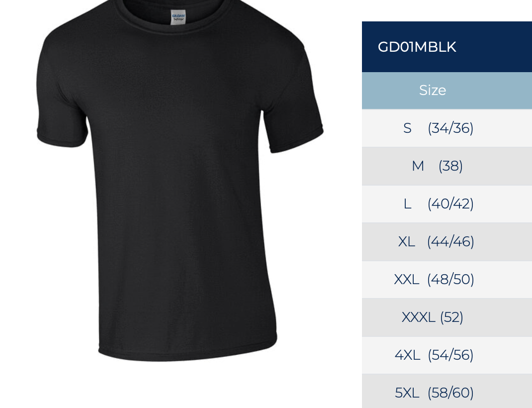Select size 4XL (54/56) row
The image size is (532, 408).
[x=447, y=355]
